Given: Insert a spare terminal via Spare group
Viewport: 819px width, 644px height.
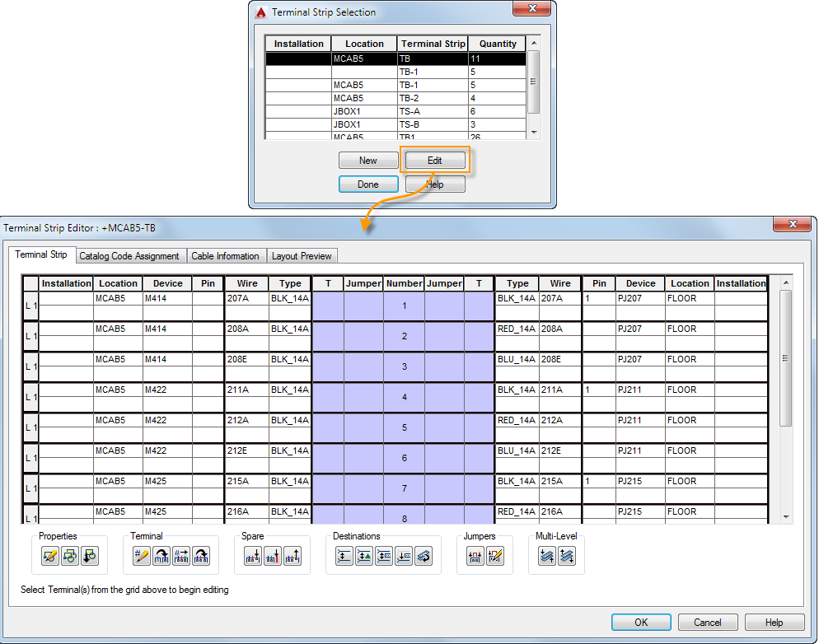Looking at the screenshot, I should coord(253,556).
